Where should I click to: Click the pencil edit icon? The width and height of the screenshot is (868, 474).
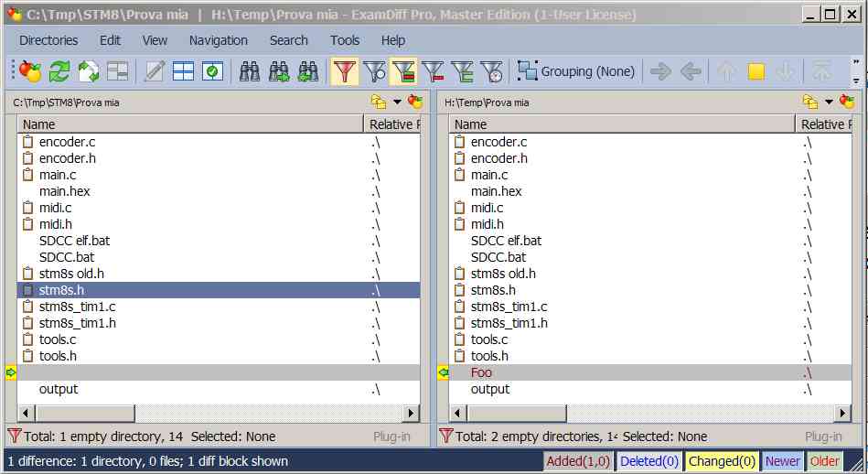tap(154, 71)
